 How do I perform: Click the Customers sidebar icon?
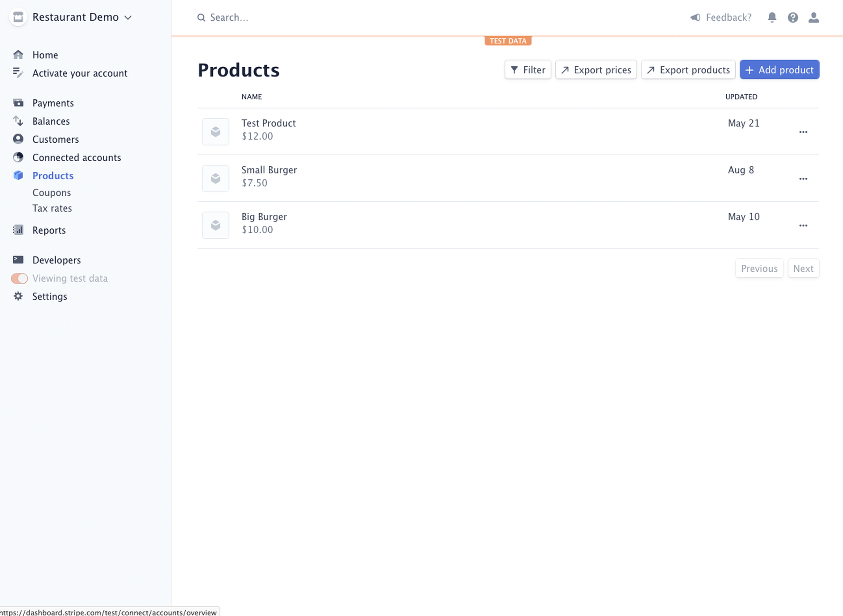[18, 139]
